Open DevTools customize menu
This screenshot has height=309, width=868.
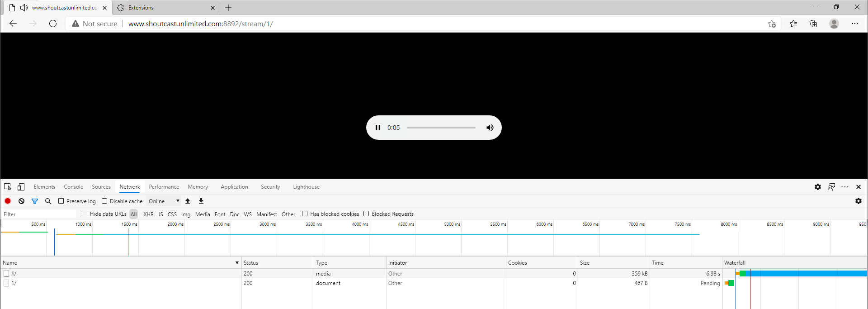(x=845, y=187)
